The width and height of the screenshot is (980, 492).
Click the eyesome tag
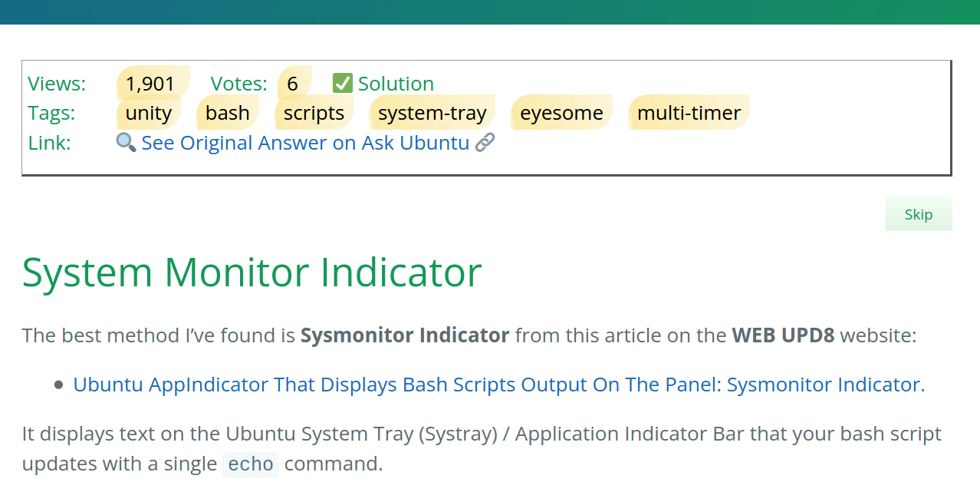click(561, 113)
